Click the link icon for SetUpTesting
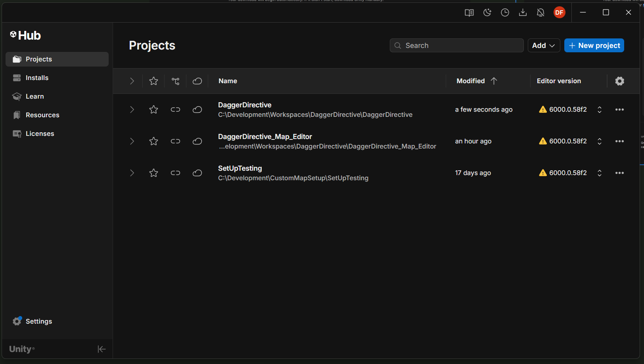This screenshot has height=364, width=644. tap(175, 173)
